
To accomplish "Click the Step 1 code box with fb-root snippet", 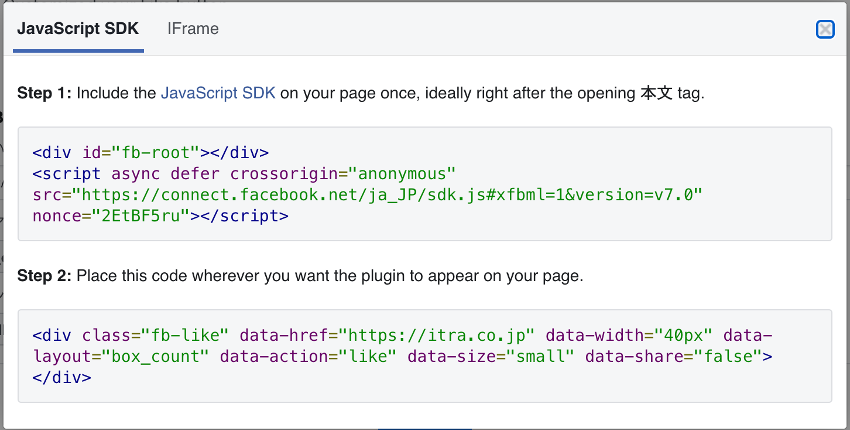I will coord(424,184).
